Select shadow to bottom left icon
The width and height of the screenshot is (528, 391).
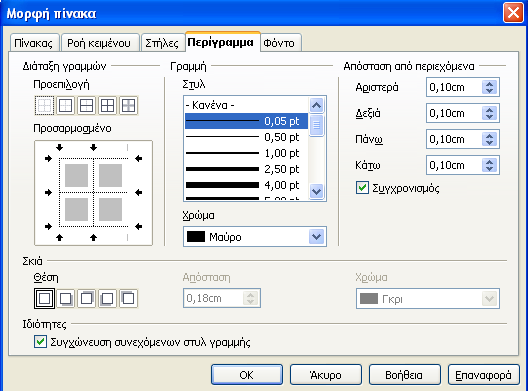click(x=107, y=298)
